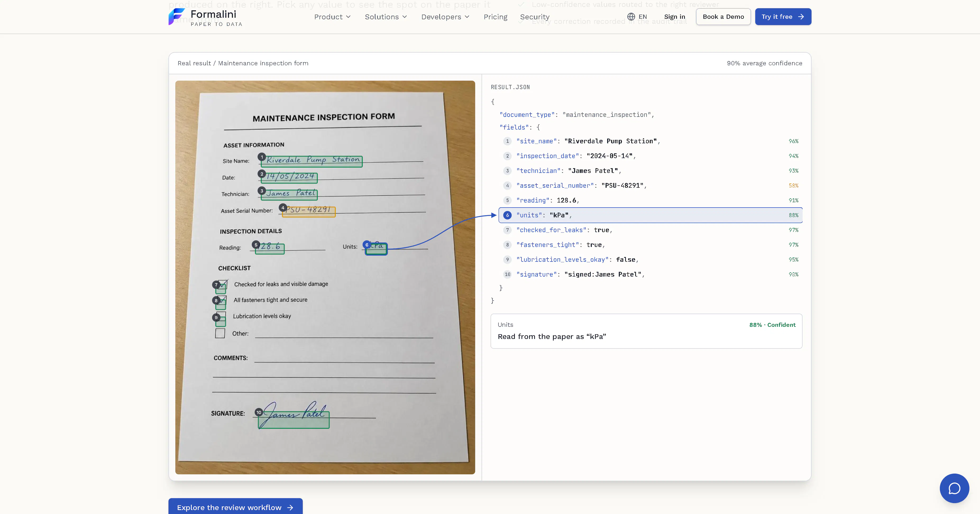This screenshot has width=980, height=514.
Task: Expand the Solutions menu
Action: point(386,17)
